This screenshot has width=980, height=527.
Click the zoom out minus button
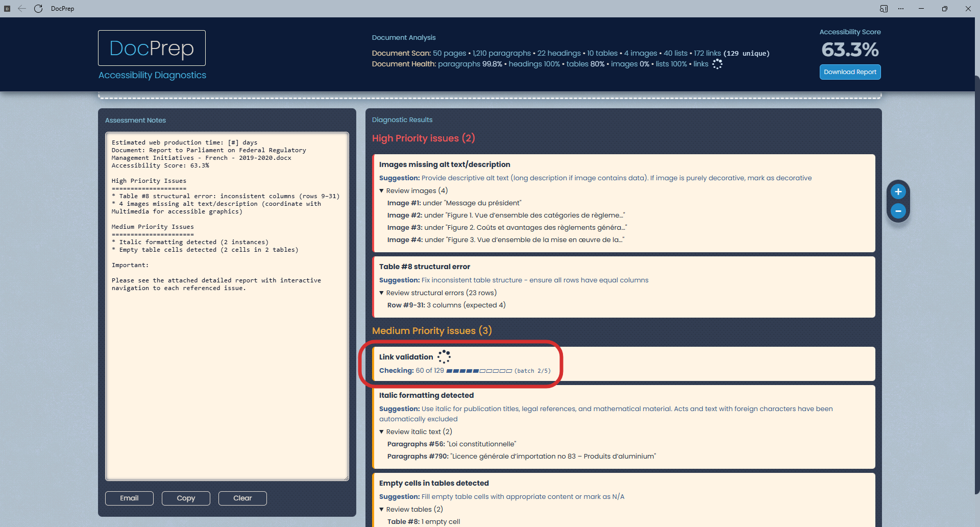click(898, 211)
